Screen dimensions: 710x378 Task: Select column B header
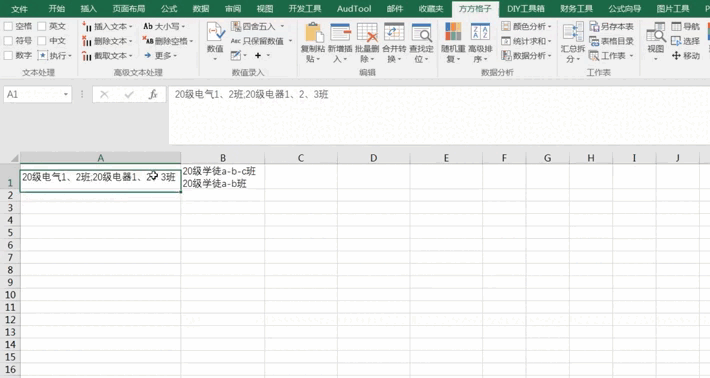pos(223,158)
